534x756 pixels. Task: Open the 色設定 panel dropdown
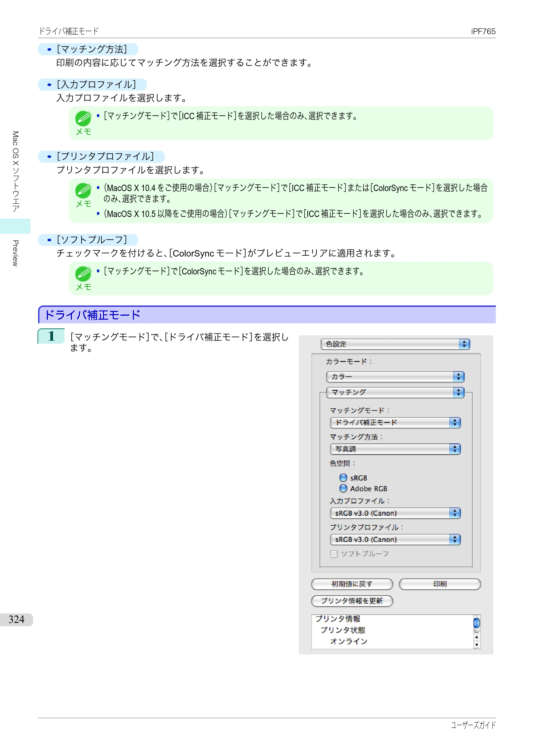[x=395, y=344]
